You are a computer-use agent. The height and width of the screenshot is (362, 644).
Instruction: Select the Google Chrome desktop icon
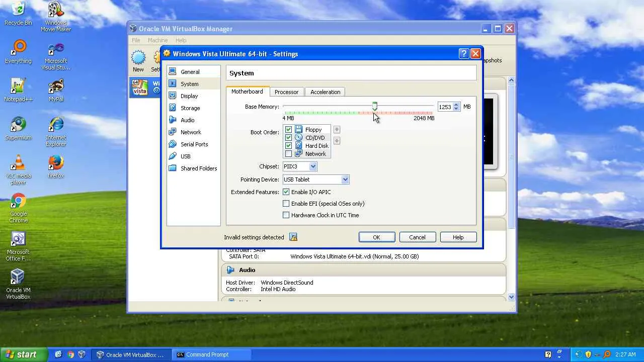(18, 208)
